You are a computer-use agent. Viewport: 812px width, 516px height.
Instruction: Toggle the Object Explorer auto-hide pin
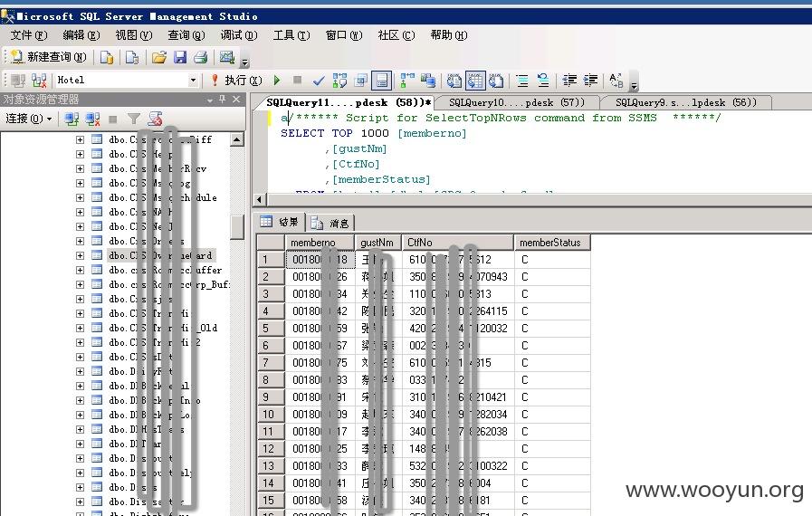(222, 99)
